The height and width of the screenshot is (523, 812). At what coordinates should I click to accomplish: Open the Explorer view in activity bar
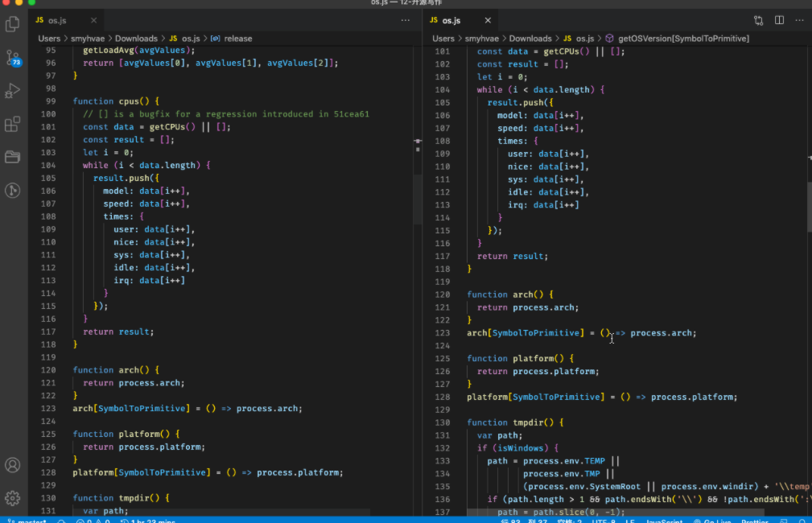pyautogui.click(x=12, y=24)
